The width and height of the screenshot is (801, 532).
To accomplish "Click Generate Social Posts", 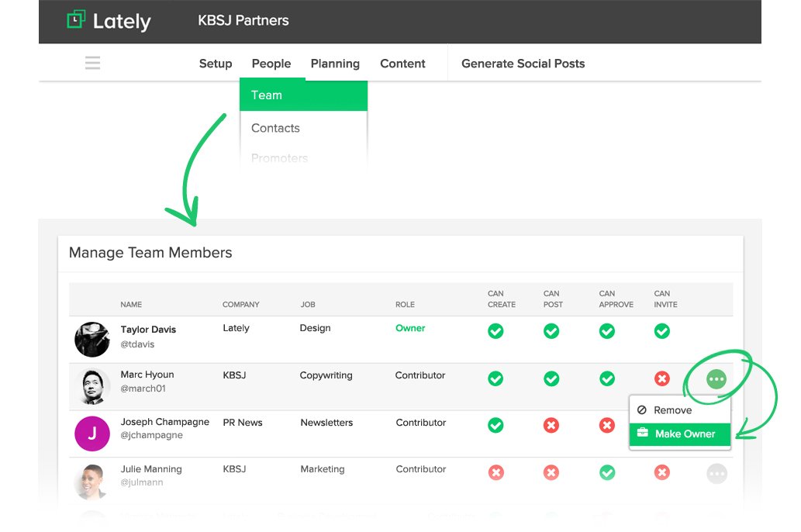I will [x=523, y=64].
